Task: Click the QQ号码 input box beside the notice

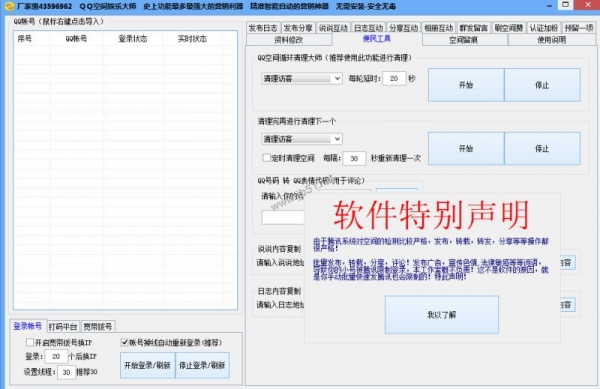Action: click(x=283, y=217)
